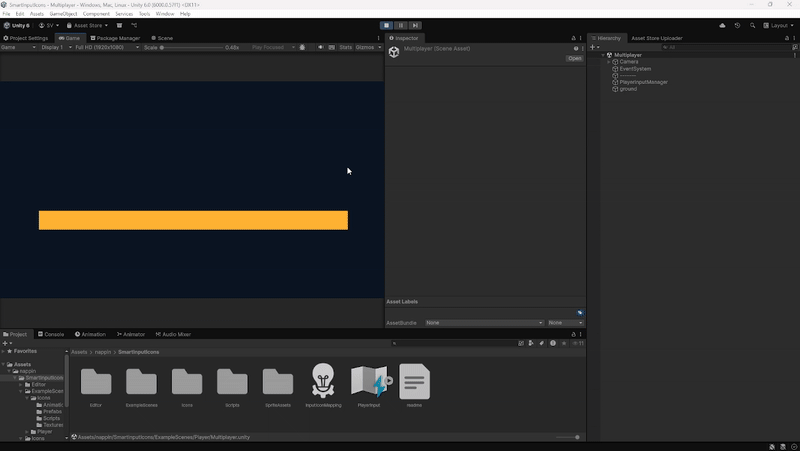The image size is (800, 451).
Task: Click the nappin breadcrumb link
Action: (103, 352)
